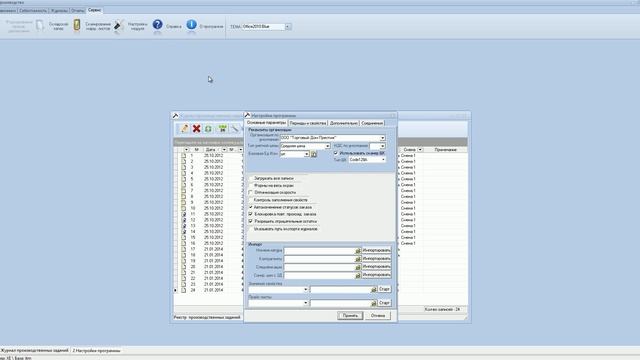Open Настройки модуля tools icon

click(x=119, y=26)
